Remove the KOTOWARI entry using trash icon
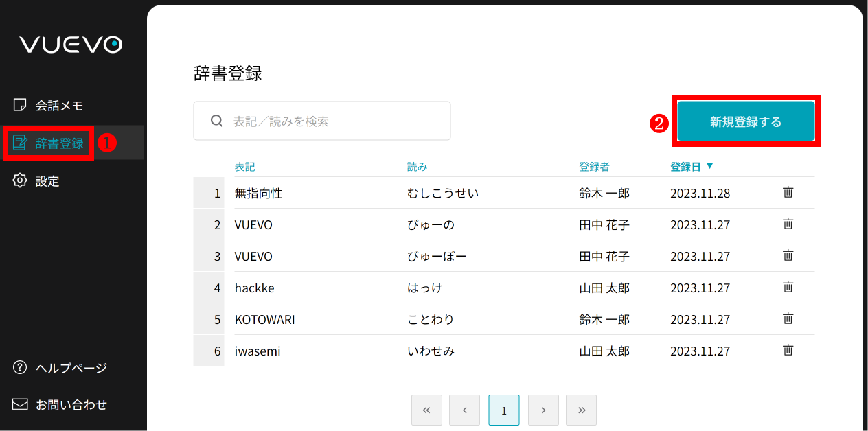This screenshot has height=431, width=868. point(788,318)
